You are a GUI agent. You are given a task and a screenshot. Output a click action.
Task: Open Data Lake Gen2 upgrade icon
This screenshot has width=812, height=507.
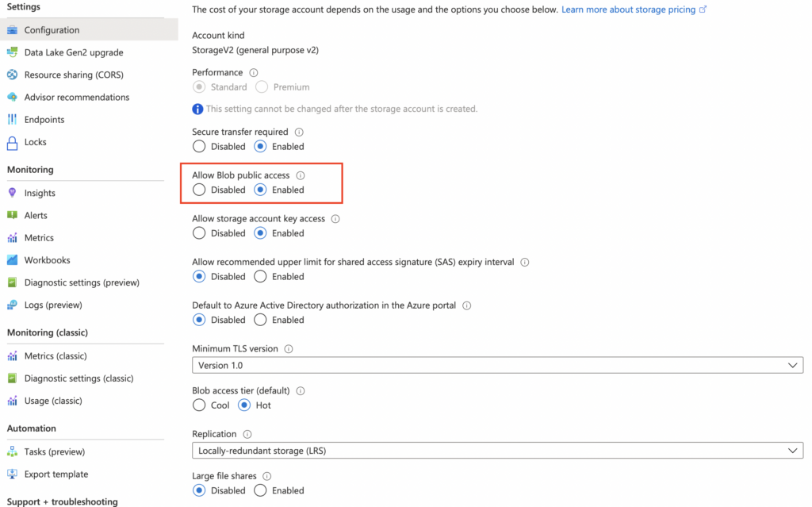[x=12, y=52]
